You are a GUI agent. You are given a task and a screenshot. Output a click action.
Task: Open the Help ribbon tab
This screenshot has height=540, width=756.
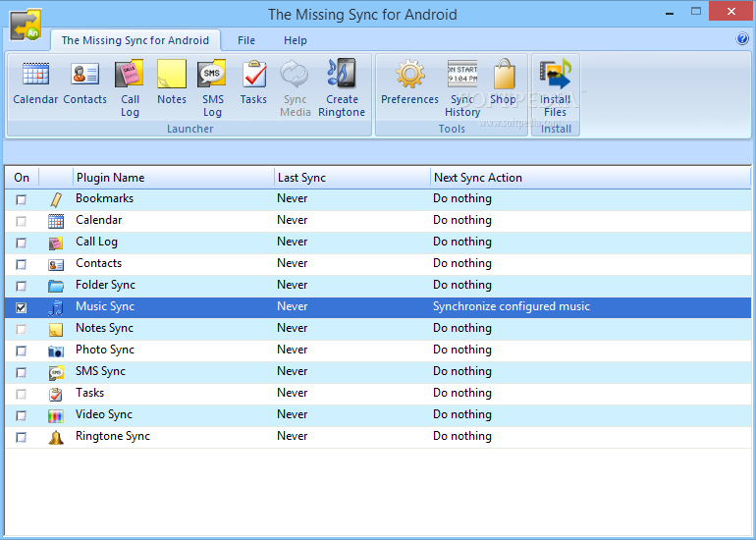[x=296, y=40]
